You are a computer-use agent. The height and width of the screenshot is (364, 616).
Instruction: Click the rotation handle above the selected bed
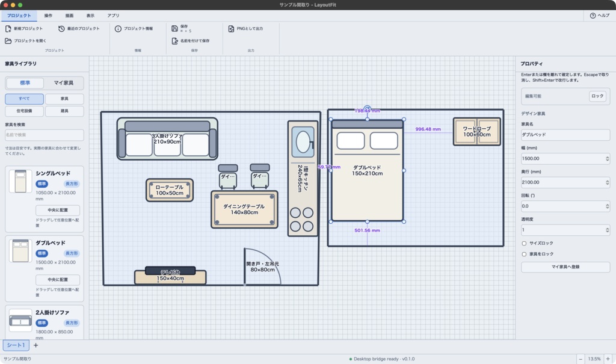coord(367,108)
